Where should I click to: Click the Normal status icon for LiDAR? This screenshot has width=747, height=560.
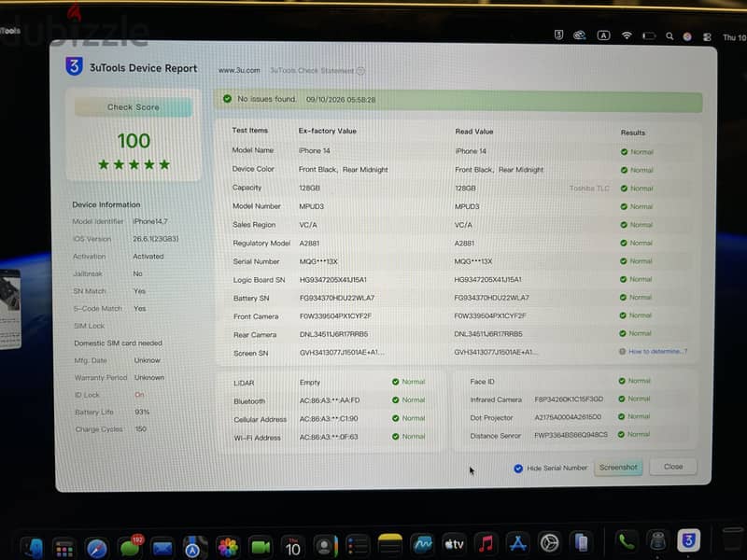coord(395,382)
